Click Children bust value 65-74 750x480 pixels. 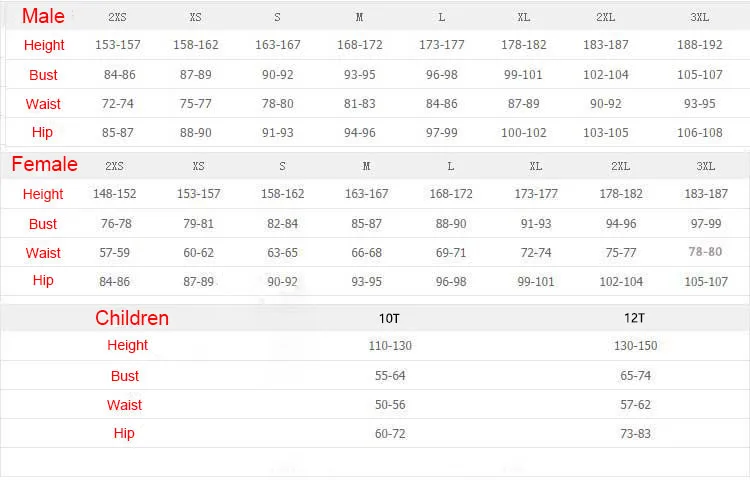click(x=635, y=376)
